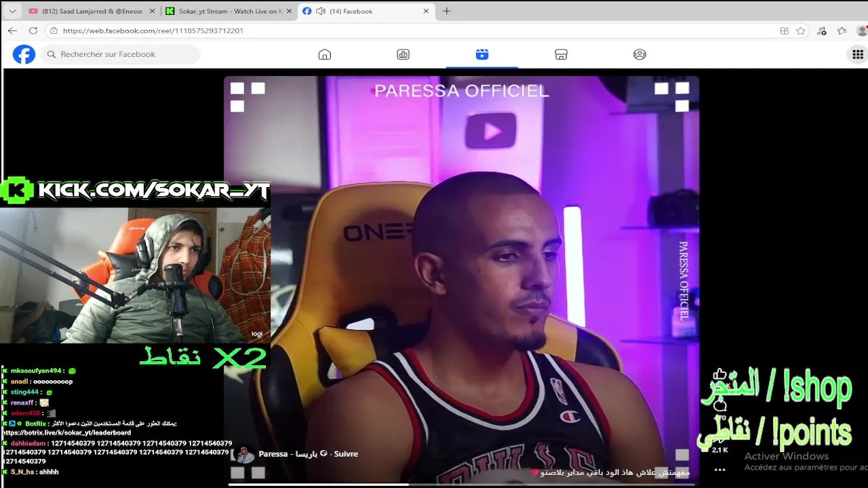
Task: Like the Paressa reel
Action: [x=720, y=374]
